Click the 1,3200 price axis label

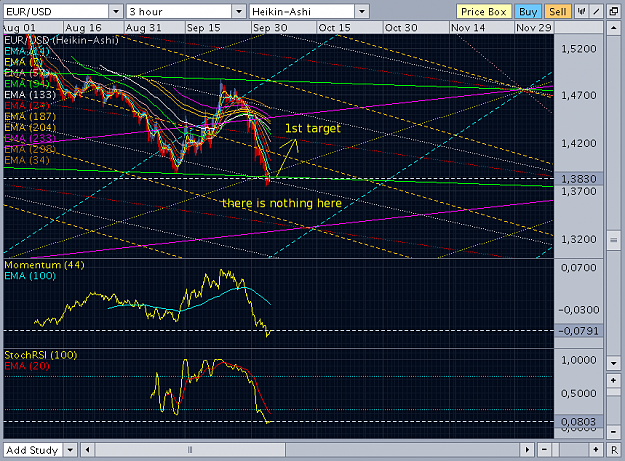(579, 239)
